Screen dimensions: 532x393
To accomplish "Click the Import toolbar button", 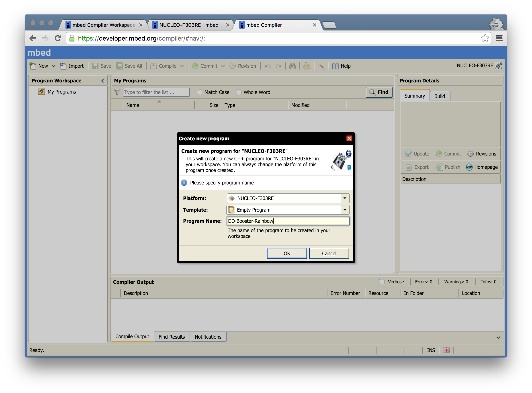I will click(x=72, y=66).
